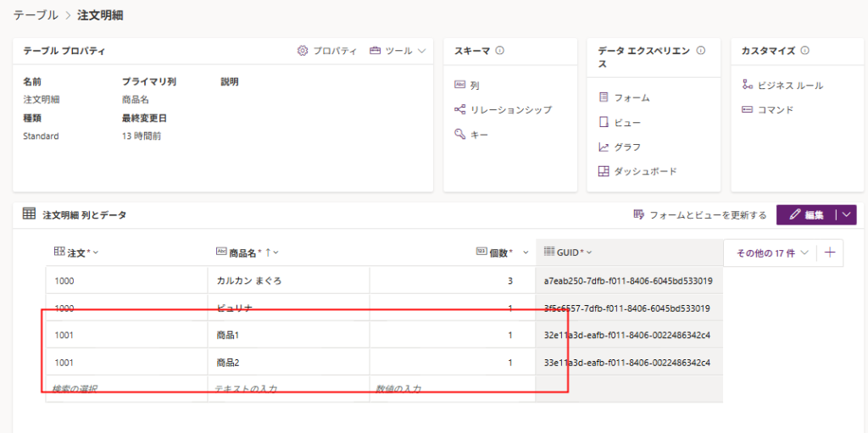Click フォームとビューを更新する button
This screenshot has width=868, height=433.
point(699,215)
